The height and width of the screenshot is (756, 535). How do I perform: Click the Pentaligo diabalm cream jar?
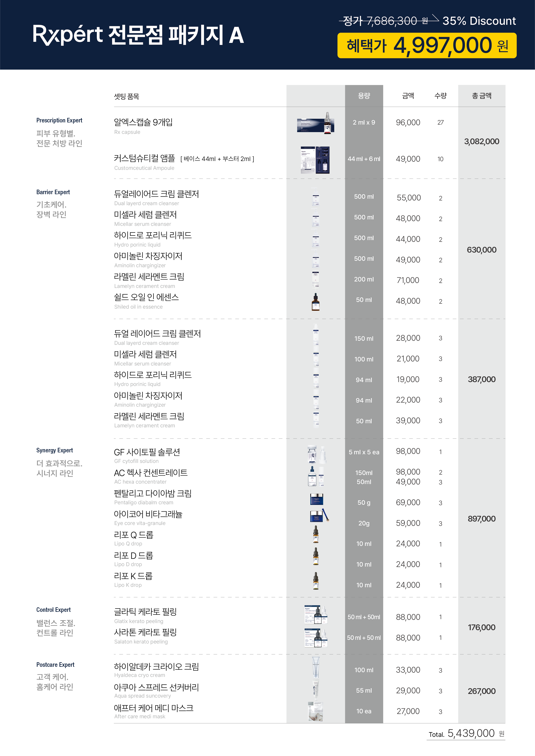[317, 500]
